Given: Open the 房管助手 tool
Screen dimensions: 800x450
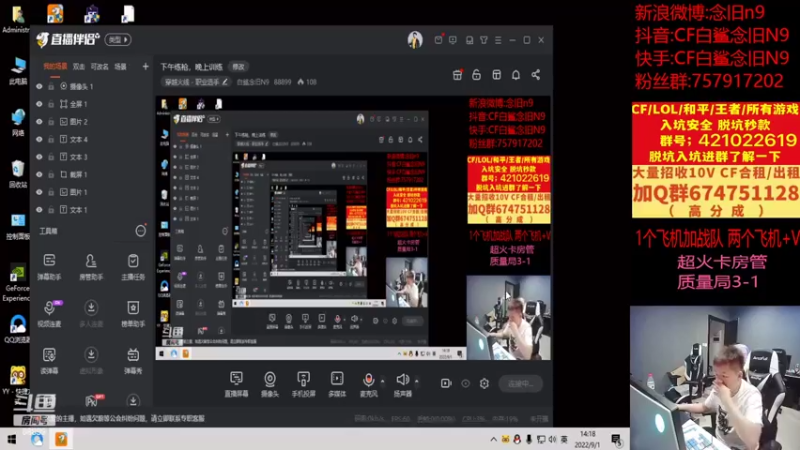Looking at the screenshot, I should [91, 266].
